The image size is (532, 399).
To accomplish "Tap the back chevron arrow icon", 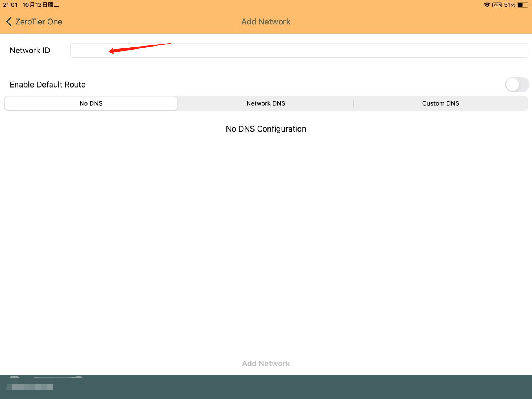I will click(9, 21).
